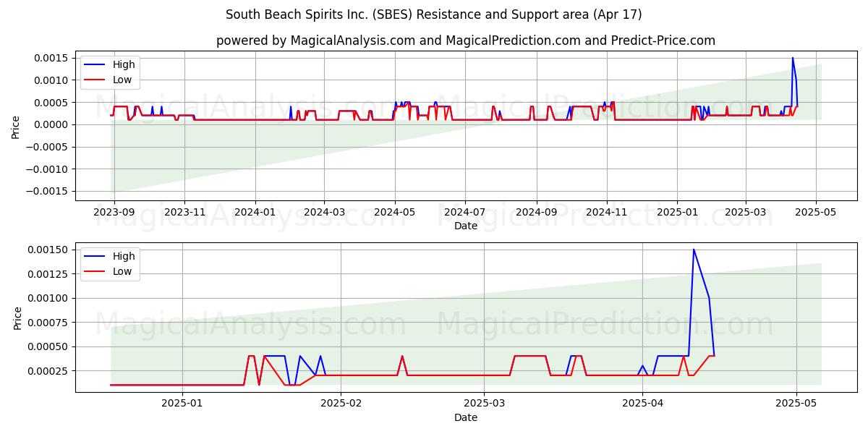
Task: Click the 2024-03 tick label
Action: [x=323, y=213]
